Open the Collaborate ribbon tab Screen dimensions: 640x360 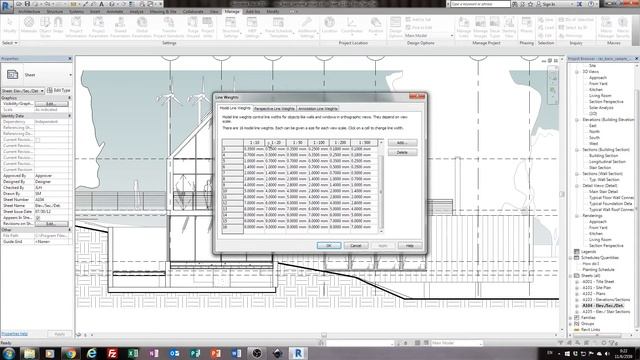tap(193, 11)
